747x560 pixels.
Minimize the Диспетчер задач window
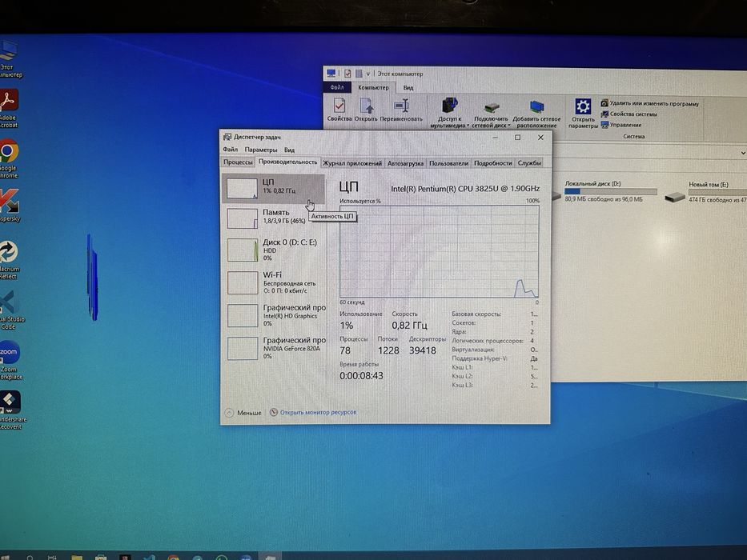click(x=496, y=138)
